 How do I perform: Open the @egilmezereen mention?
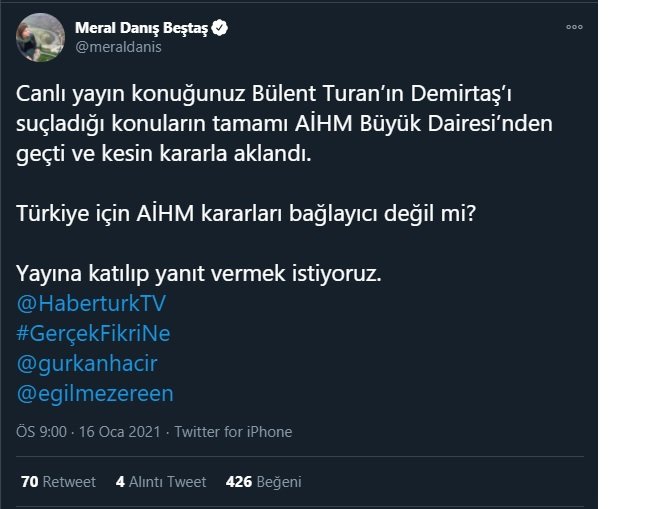pos(95,393)
